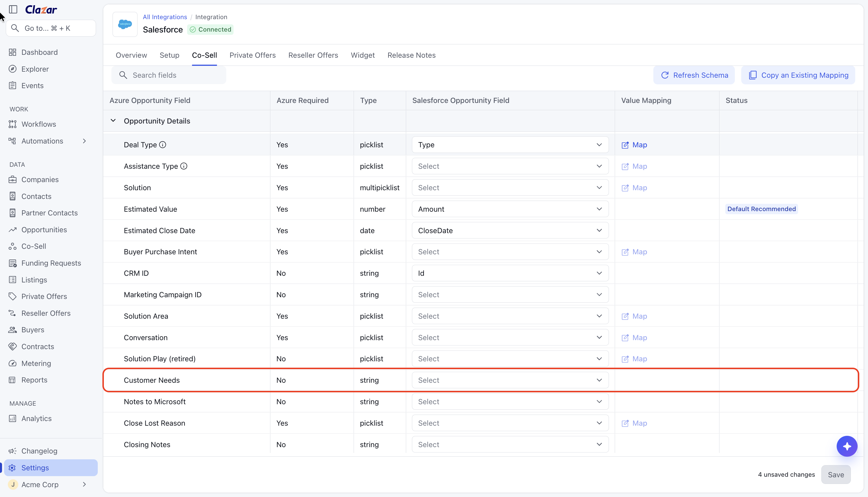Open Salesforce field dropdown for Solution Area

(x=510, y=316)
